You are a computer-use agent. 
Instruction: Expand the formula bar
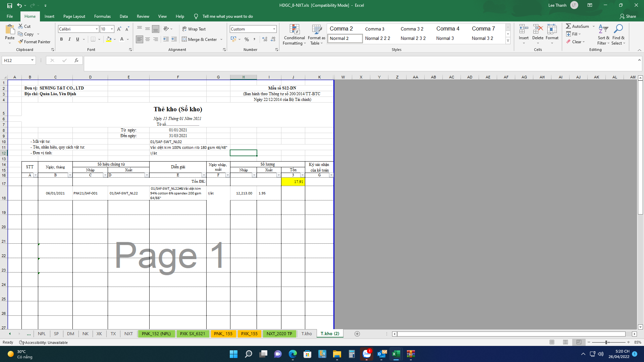(640, 60)
